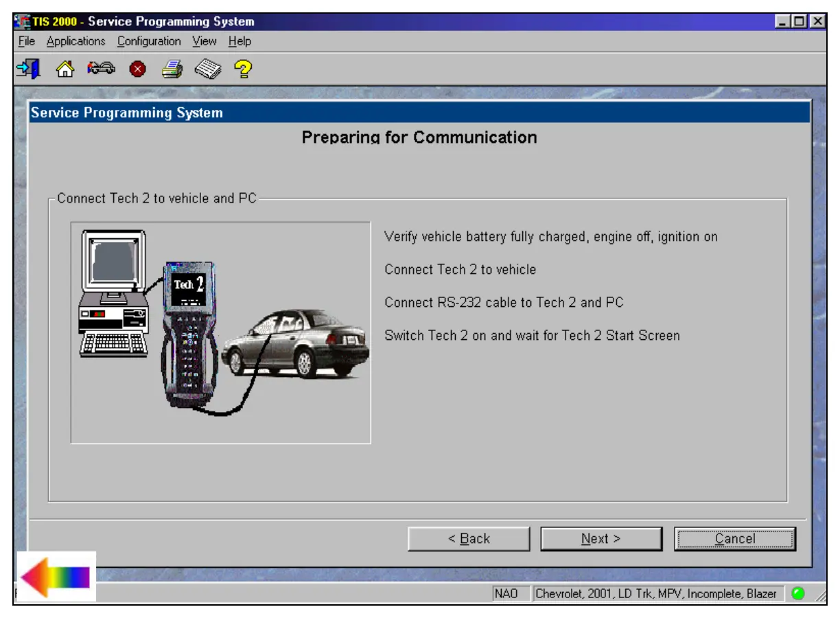The height and width of the screenshot is (618, 840).
Task: Click the Tech 2 connection illustration
Action: 221,332
